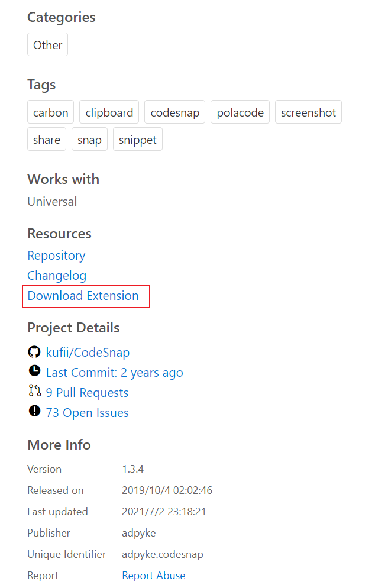
Task: Open the kufii/CodeSnap GitHub project
Action: coord(88,353)
